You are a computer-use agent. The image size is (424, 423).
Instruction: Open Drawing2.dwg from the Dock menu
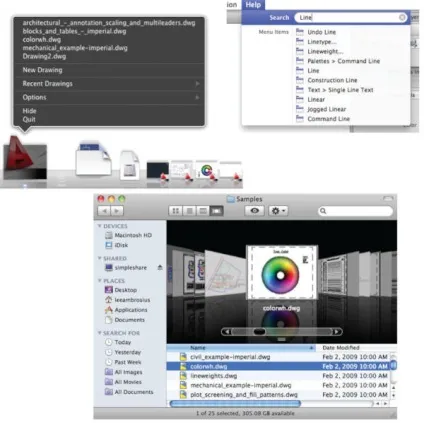tap(44, 56)
